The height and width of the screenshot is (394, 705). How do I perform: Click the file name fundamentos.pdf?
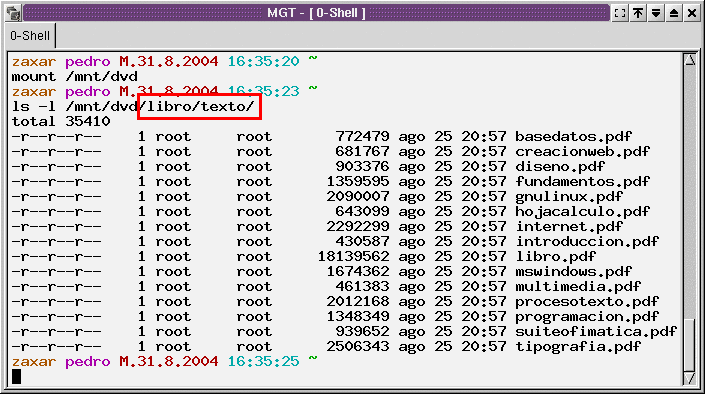(582, 181)
